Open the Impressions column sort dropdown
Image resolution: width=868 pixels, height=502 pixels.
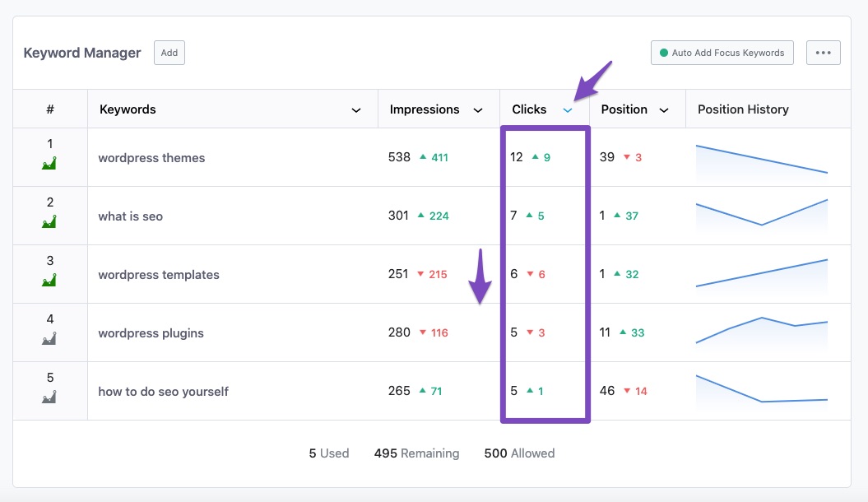click(478, 110)
